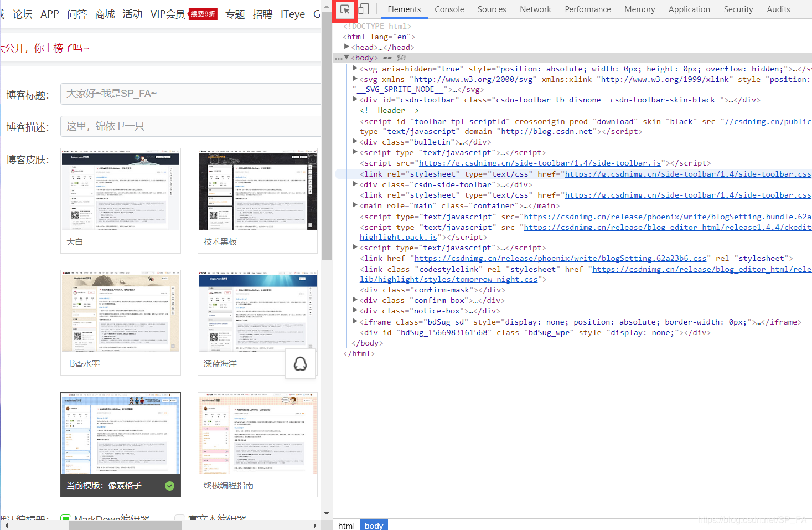Select the 大白 skin thumbnail

pos(121,200)
